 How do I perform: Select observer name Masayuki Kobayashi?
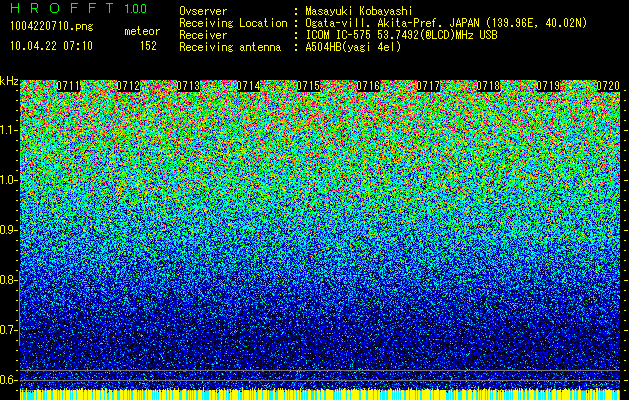point(359,12)
